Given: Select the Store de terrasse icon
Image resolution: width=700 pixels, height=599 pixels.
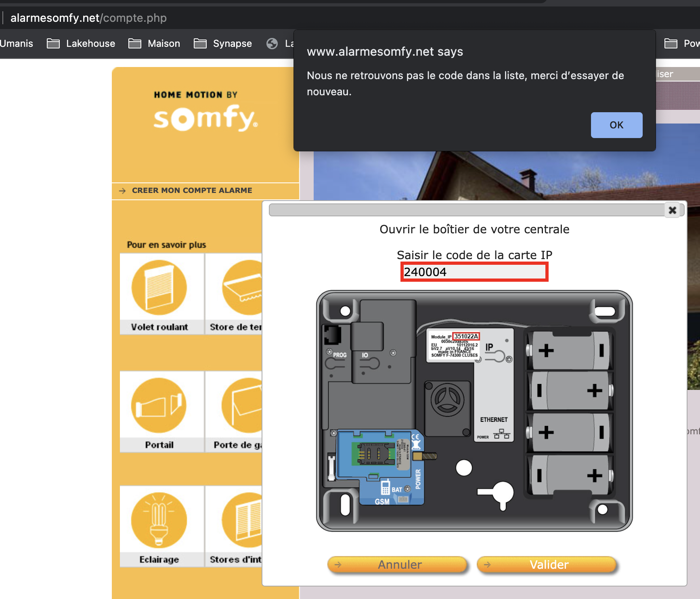Looking at the screenshot, I should 241,288.
